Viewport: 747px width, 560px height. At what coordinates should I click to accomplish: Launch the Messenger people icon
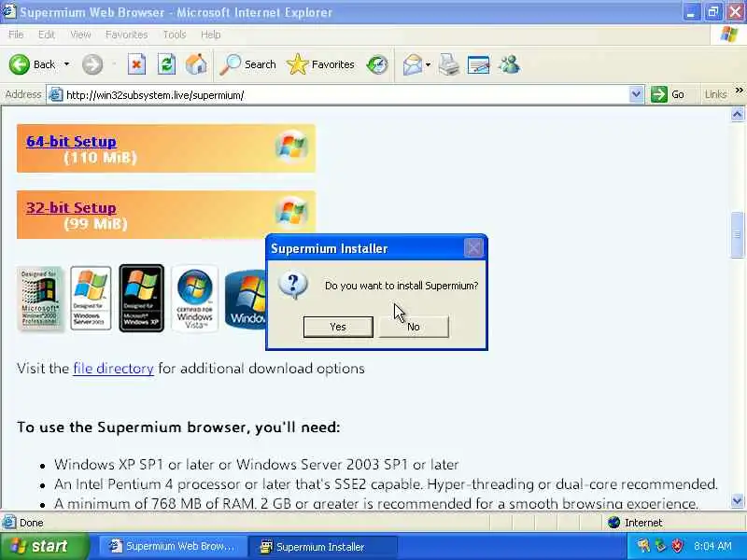click(509, 64)
